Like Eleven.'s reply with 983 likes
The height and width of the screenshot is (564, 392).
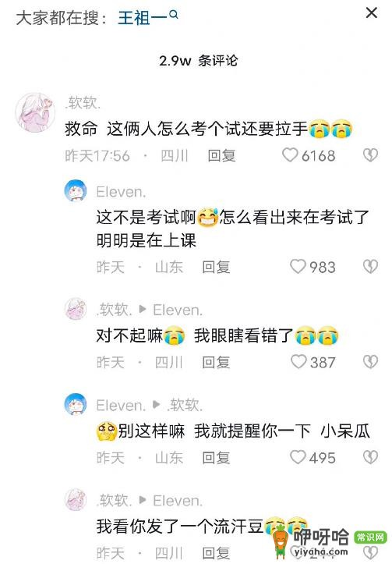pyautogui.click(x=298, y=267)
